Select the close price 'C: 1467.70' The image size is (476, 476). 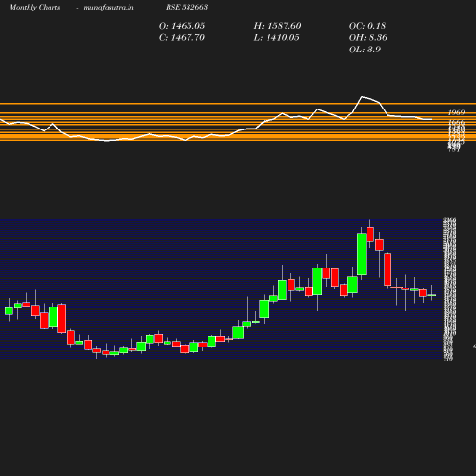(182, 38)
